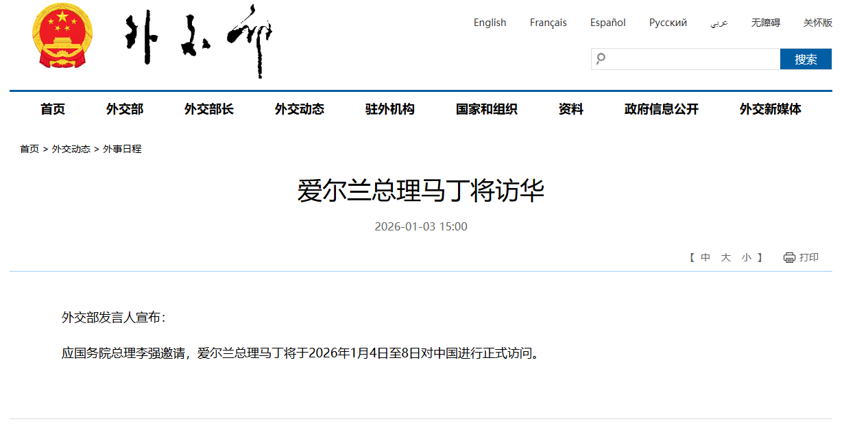The width and height of the screenshot is (868, 439).
Task: Click the 首页 breadcrumb link
Action: (x=29, y=148)
